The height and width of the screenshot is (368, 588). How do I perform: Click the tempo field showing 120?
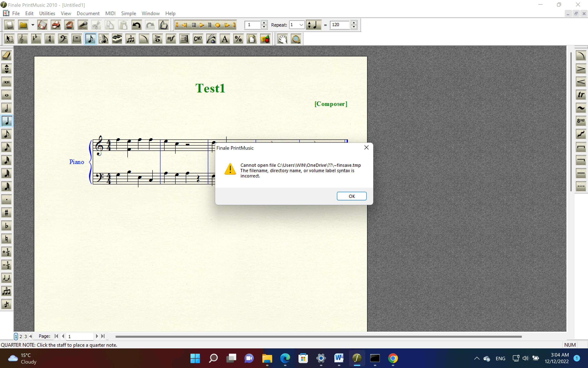pos(340,25)
